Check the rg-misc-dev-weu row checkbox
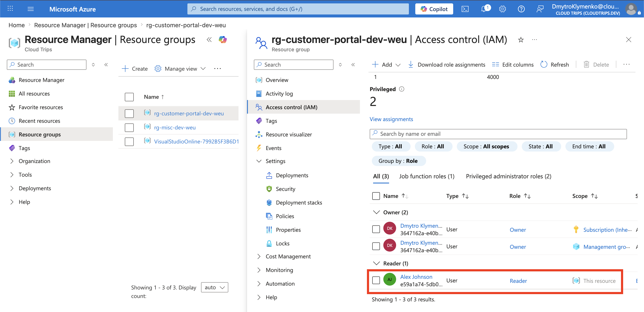 [x=129, y=127]
